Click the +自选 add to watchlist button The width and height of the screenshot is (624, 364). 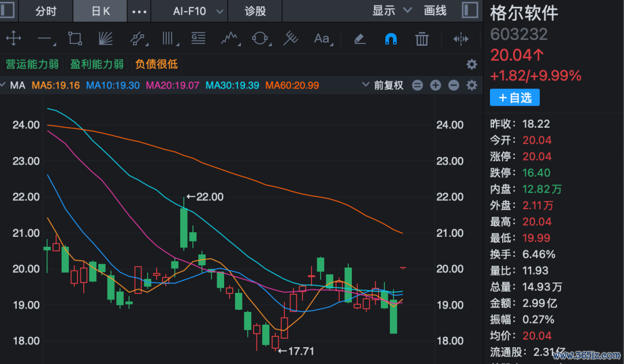tap(515, 98)
